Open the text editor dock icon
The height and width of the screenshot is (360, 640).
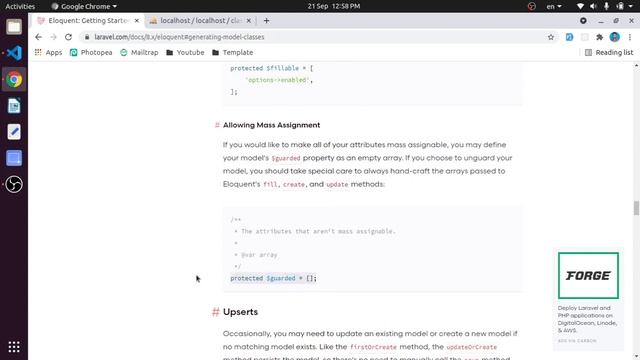[14, 132]
